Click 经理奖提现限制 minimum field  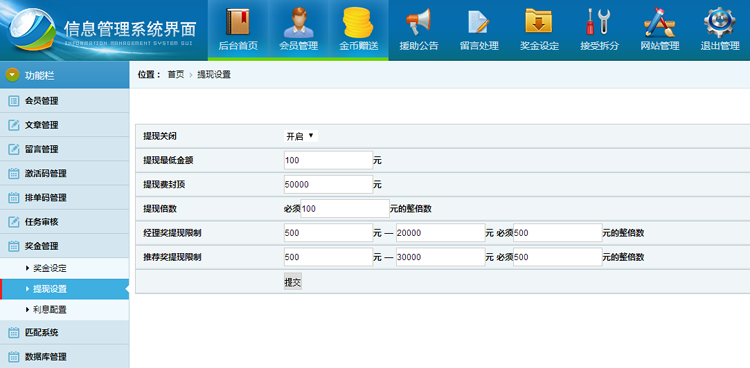328,233
